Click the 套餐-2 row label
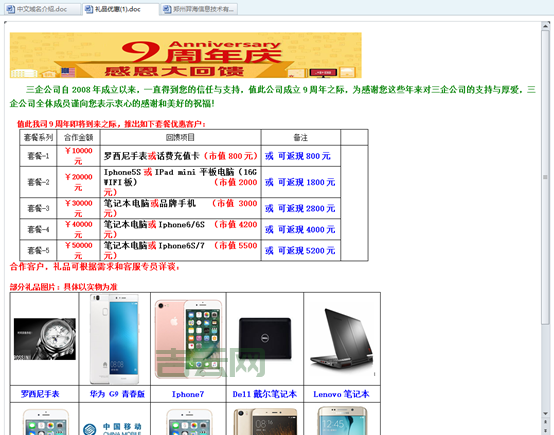 tap(38, 182)
